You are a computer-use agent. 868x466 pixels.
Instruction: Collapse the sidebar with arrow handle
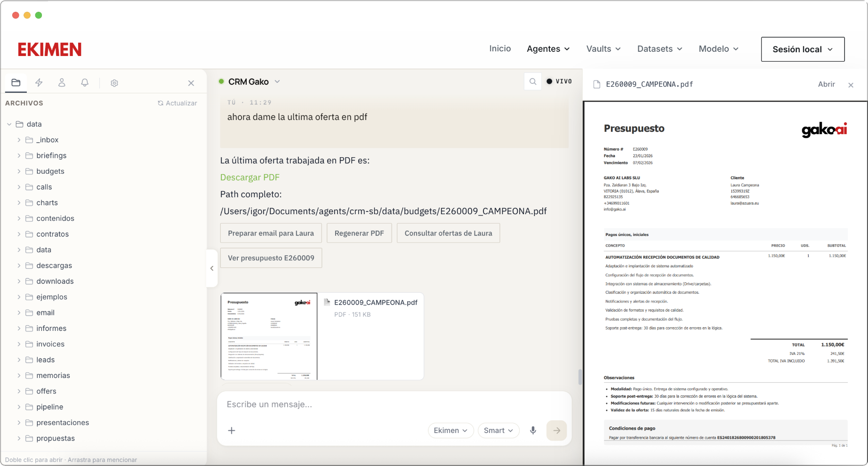click(x=212, y=268)
